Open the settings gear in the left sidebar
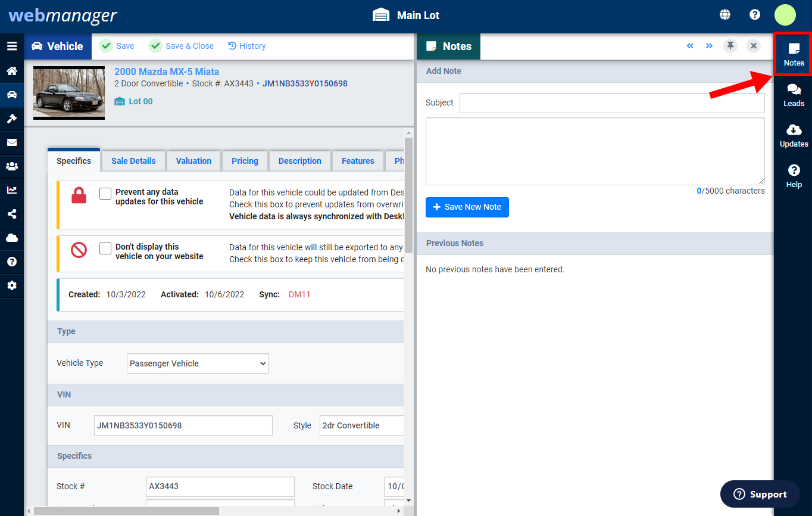This screenshot has width=812, height=516. pyautogui.click(x=12, y=285)
